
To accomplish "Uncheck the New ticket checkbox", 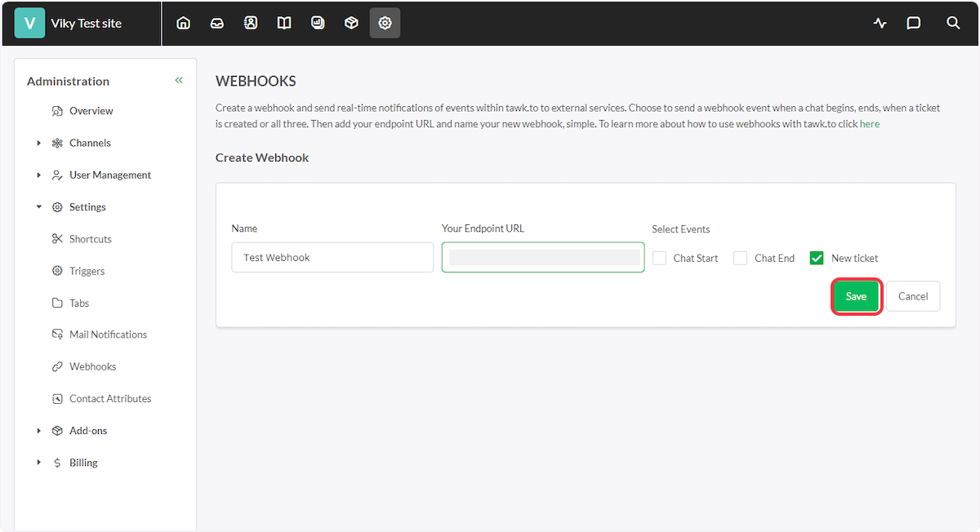I will (817, 258).
